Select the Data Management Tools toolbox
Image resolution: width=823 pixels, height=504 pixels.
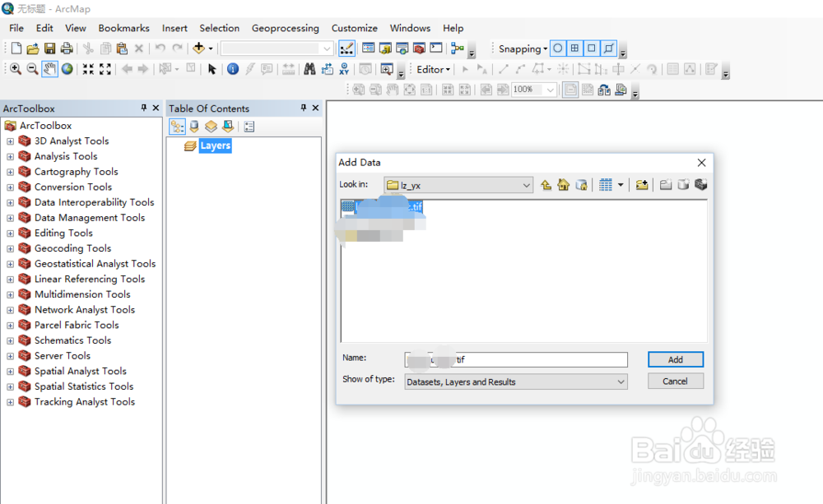[89, 218]
